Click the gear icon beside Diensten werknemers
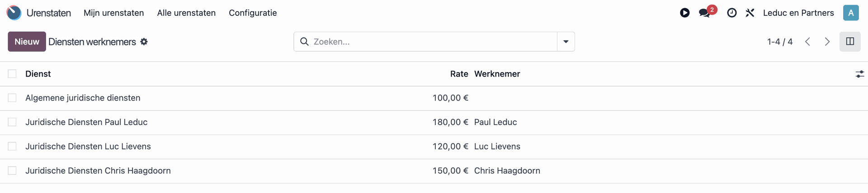868x193 pixels. tap(144, 42)
